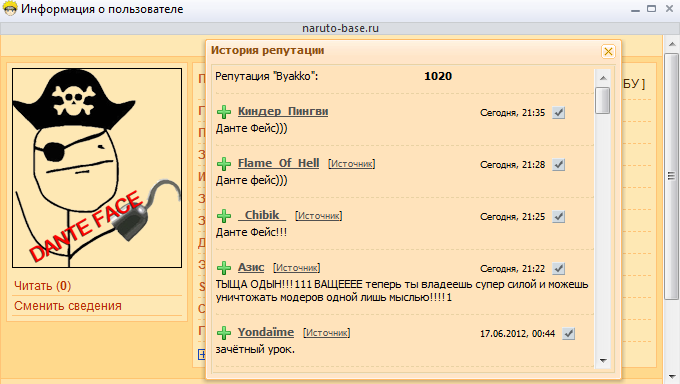The image size is (680, 384).
Task: Click the timestamp 17.06.2012, 00:44
Action: (x=517, y=334)
